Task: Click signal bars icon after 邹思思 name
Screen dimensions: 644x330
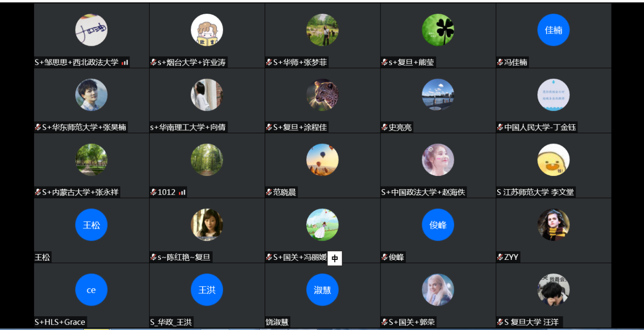Action: pyautogui.click(x=125, y=63)
